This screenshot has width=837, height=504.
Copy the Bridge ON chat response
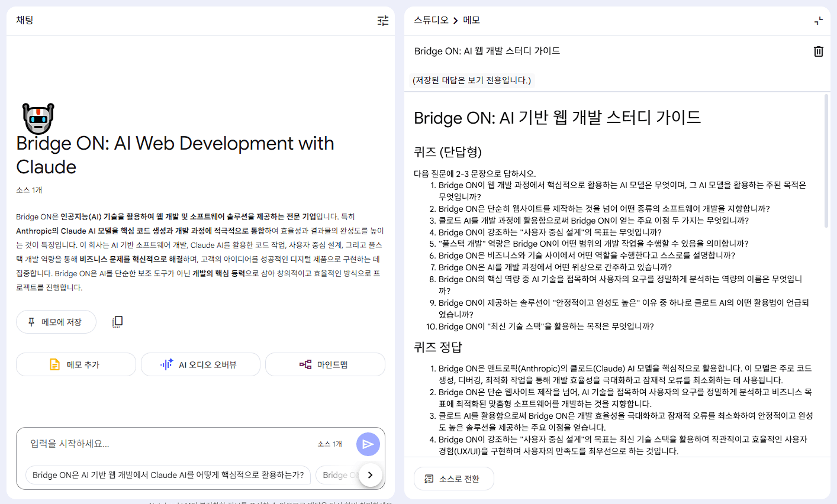117,321
